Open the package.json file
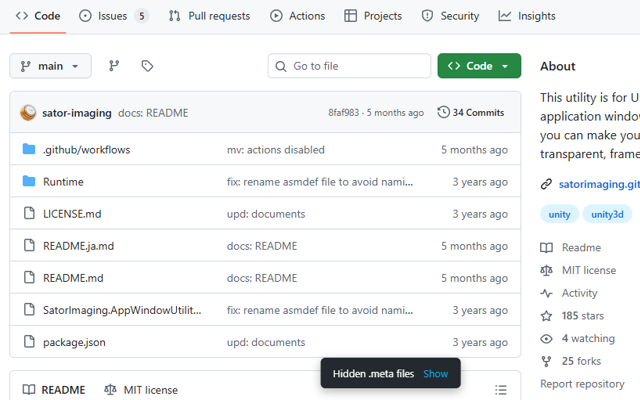Viewport: 640px width, 400px height. point(74,342)
